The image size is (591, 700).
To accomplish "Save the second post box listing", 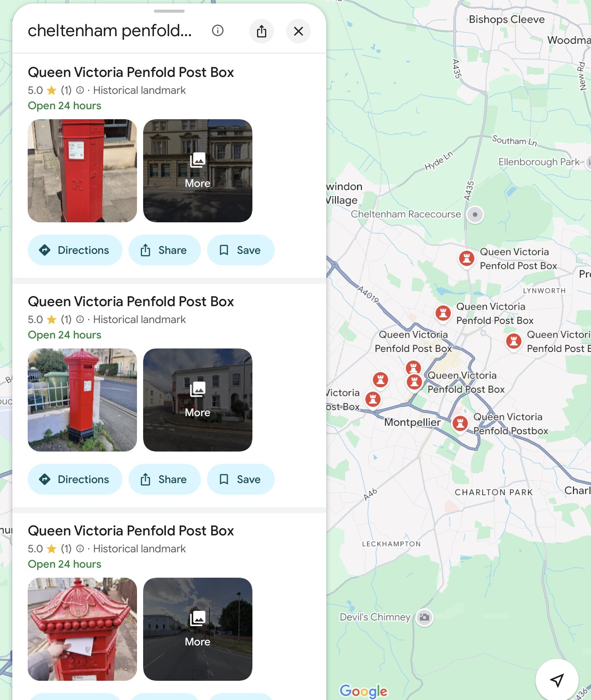I will [x=241, y=479].
